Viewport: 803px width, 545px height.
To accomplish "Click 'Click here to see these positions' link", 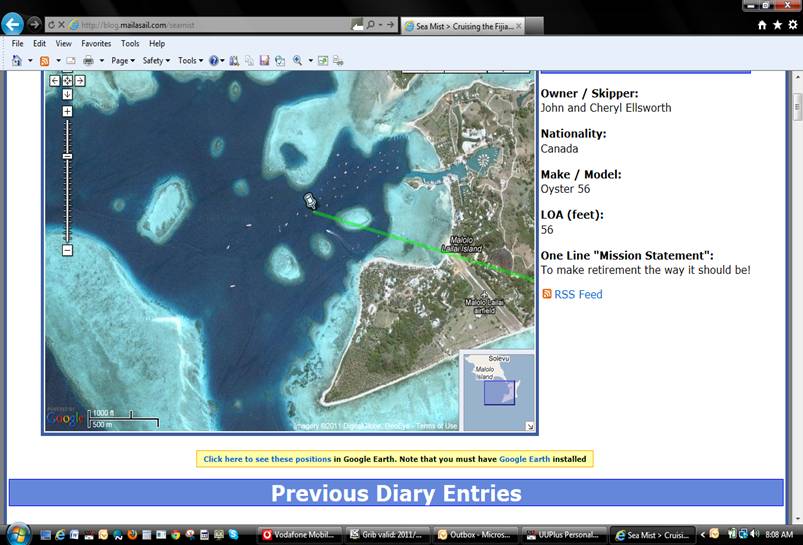I will click(267, 459).
